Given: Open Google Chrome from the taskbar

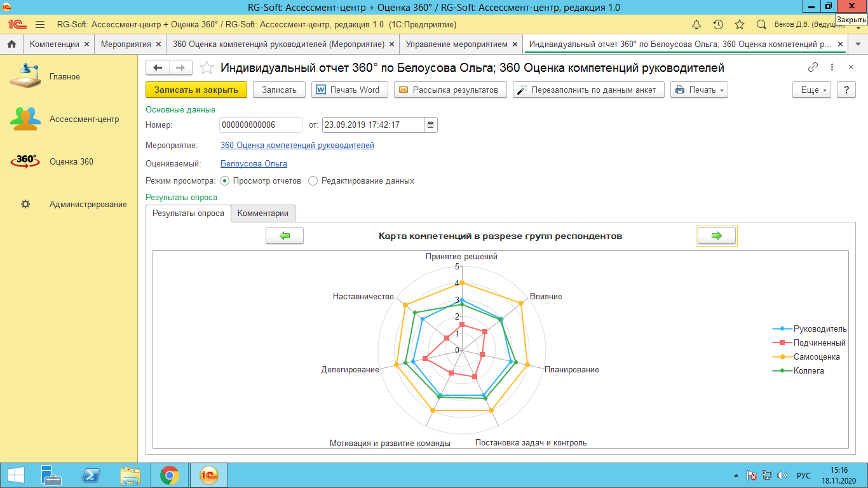Looking at the screenshot, I should (x=170, y=475).
